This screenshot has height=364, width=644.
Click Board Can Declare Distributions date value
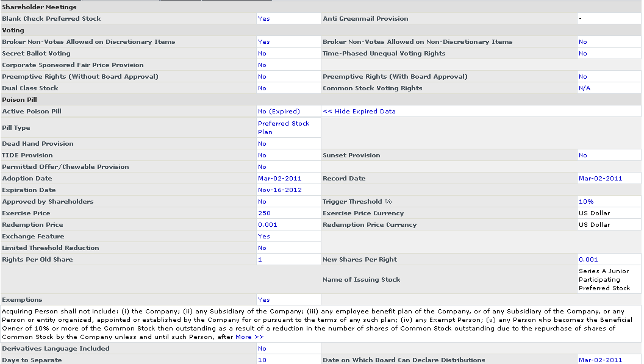tap(601, 360)
